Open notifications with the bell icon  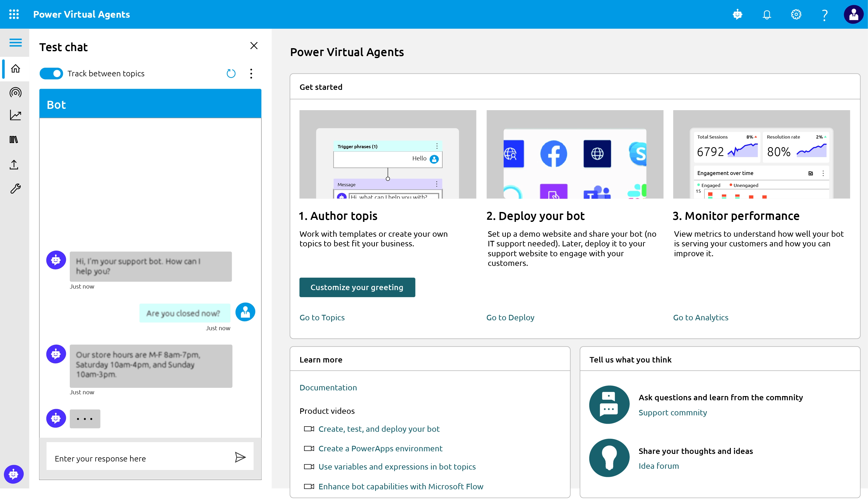[x=767, y=14]
